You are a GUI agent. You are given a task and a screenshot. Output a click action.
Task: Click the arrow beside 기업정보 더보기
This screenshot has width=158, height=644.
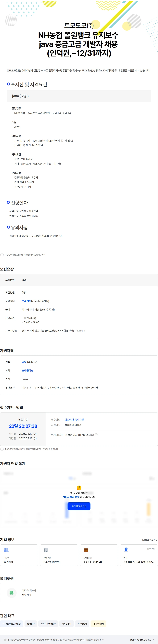point(157,540)
